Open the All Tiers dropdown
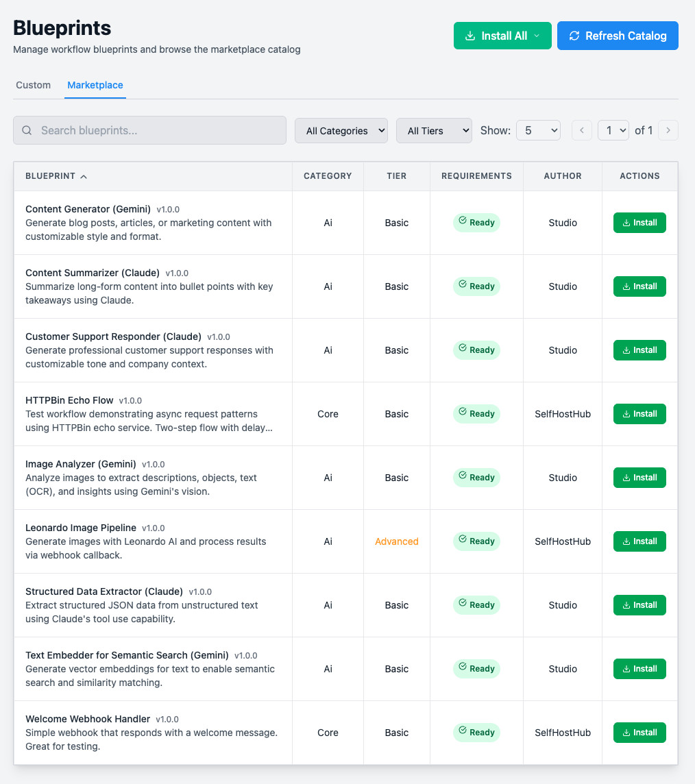Viewport: 695px width, 784px height. click(x=434, y=130)
